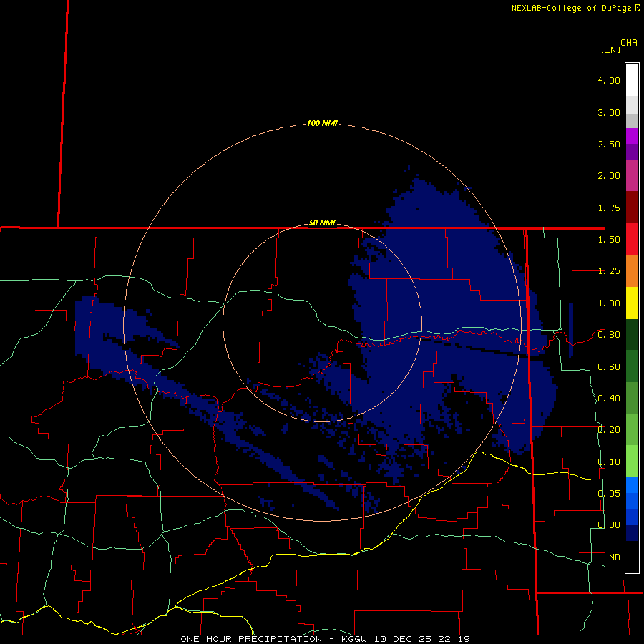
Task: Pick the lightest blue legend swatch
Action: click(632, 485)
